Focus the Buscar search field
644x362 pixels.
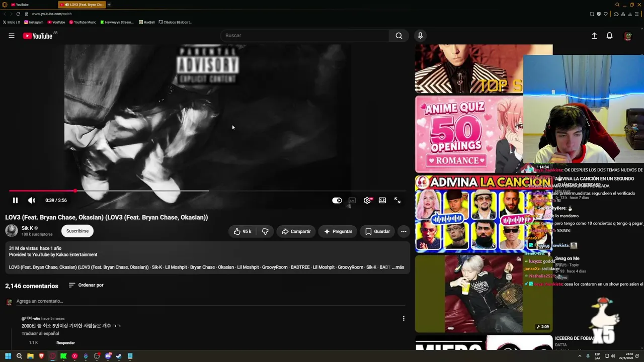click(304, 36)
